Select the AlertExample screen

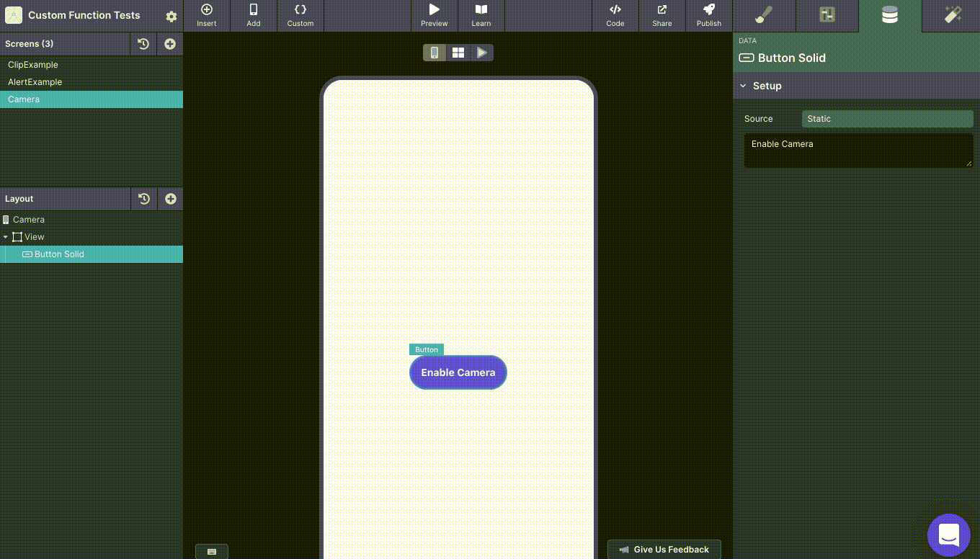click(x=92, y=82)
